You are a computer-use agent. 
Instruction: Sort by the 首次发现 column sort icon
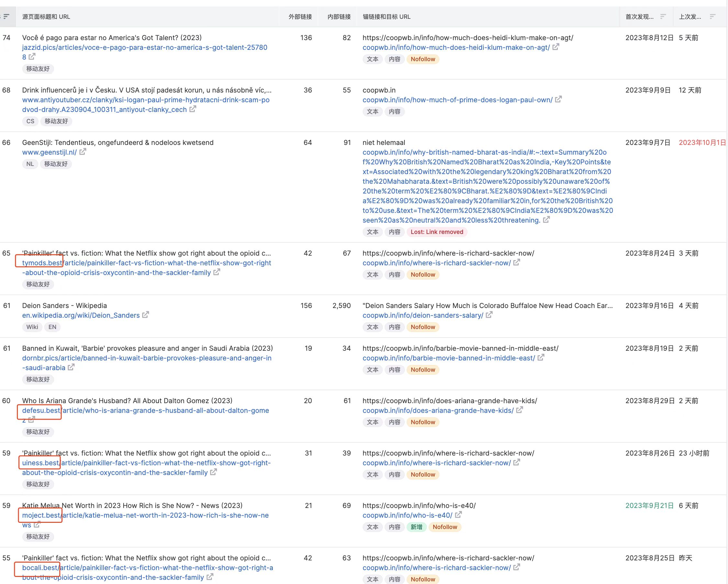pos(663,16)
